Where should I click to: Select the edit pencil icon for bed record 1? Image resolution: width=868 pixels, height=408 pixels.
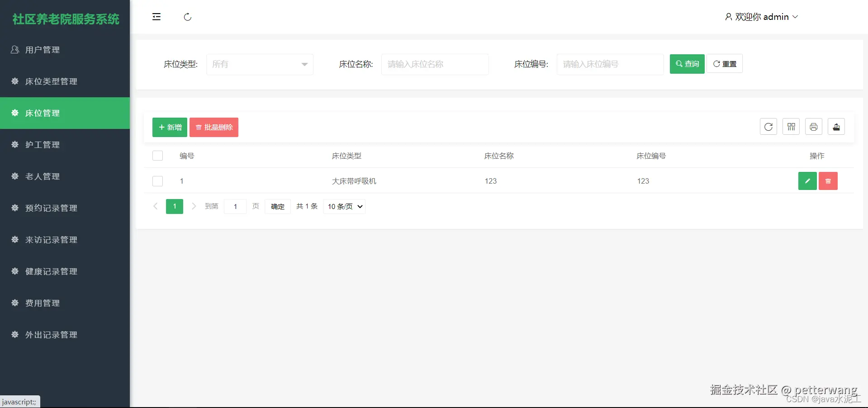807,180
